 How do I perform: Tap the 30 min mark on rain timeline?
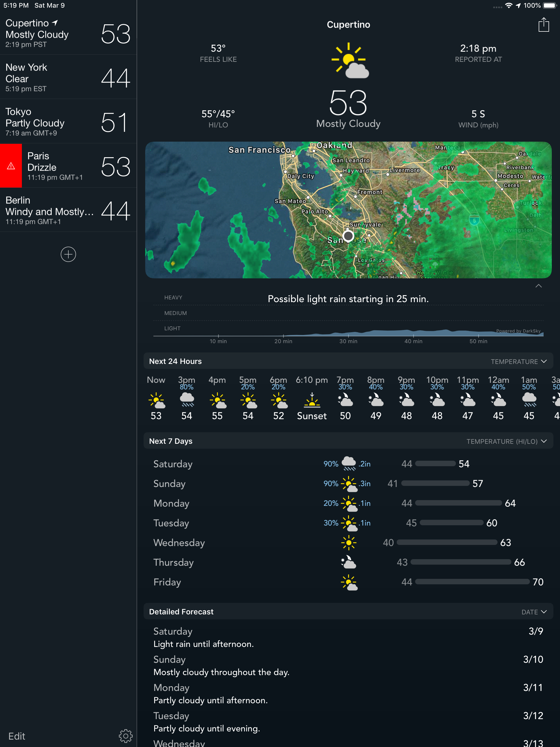pos(348,341)
